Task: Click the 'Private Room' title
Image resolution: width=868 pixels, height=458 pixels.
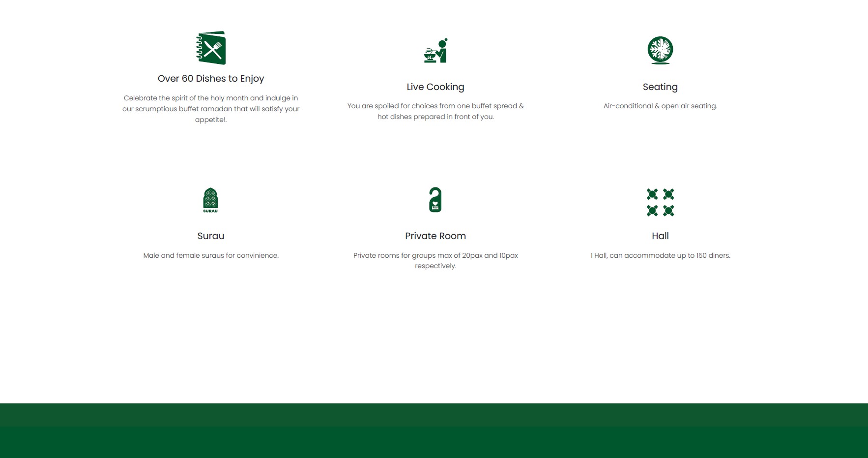Action: click(x=435, y=236)
